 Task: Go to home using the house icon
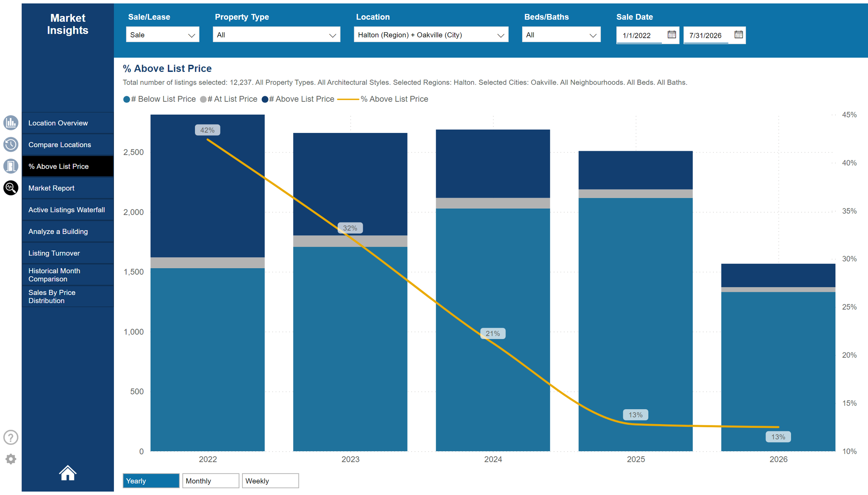(x=68, y=473)
